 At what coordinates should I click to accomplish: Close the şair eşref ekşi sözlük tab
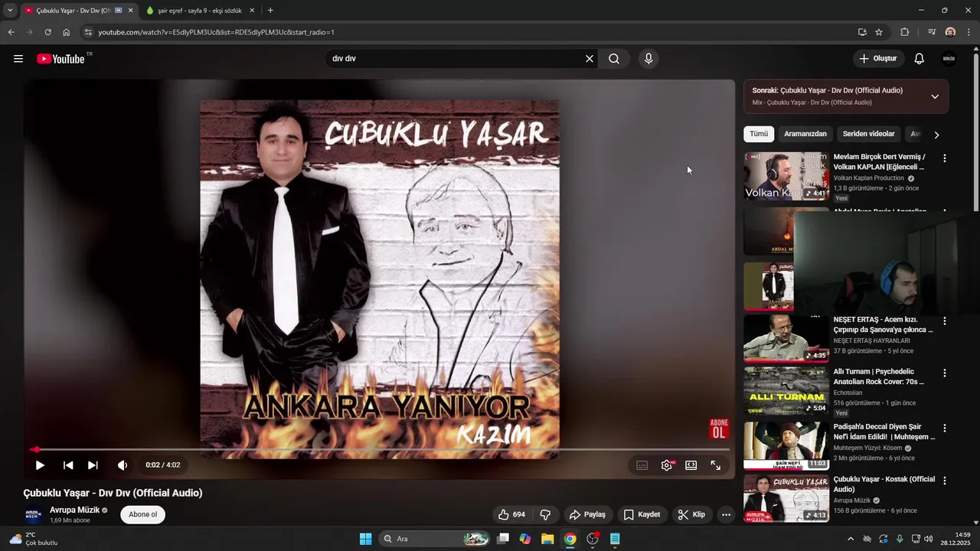(252, 11)
